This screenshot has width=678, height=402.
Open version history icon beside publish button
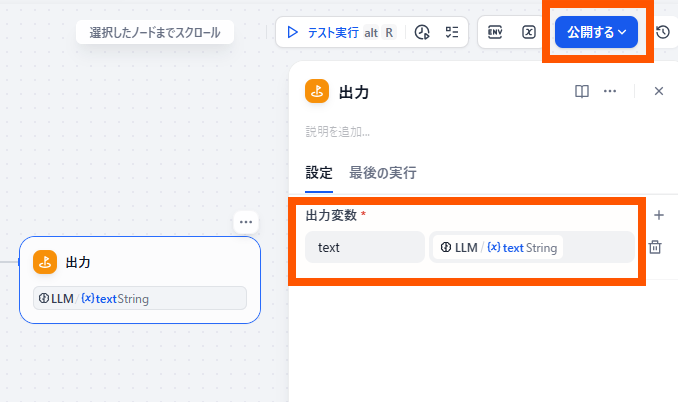click(x=663, y=32)
